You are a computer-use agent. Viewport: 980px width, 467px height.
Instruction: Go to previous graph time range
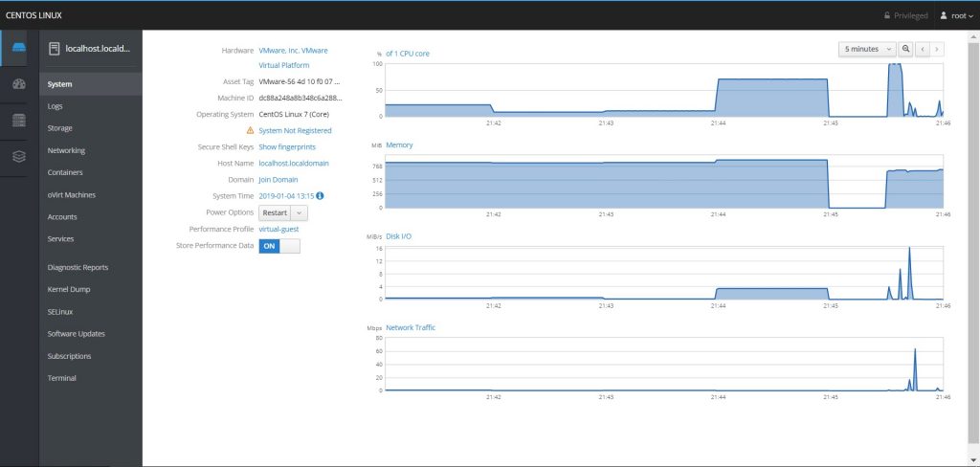(x=922, y=48)
